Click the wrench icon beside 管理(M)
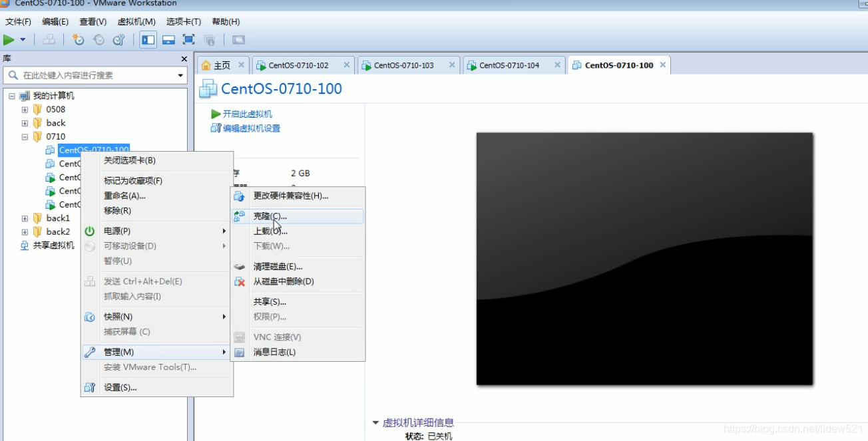The width and height of the screenshot is (868, 441). pos(90,352)
